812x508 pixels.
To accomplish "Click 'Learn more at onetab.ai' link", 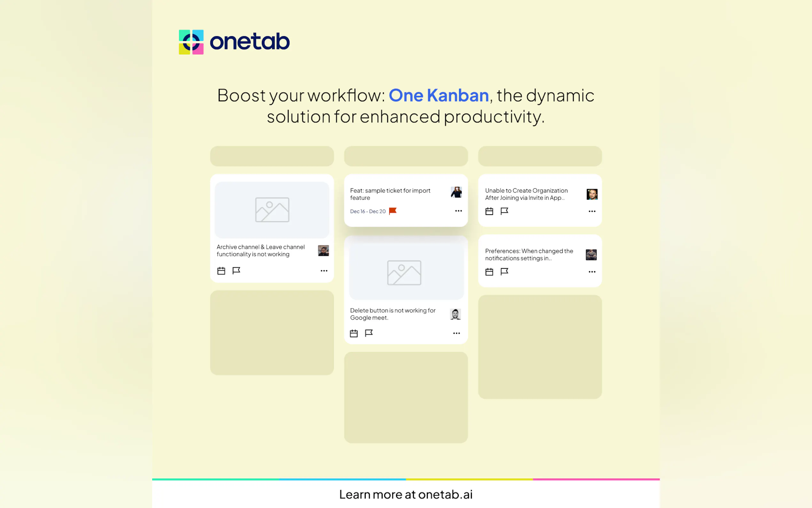I will [x=405, y=495].
